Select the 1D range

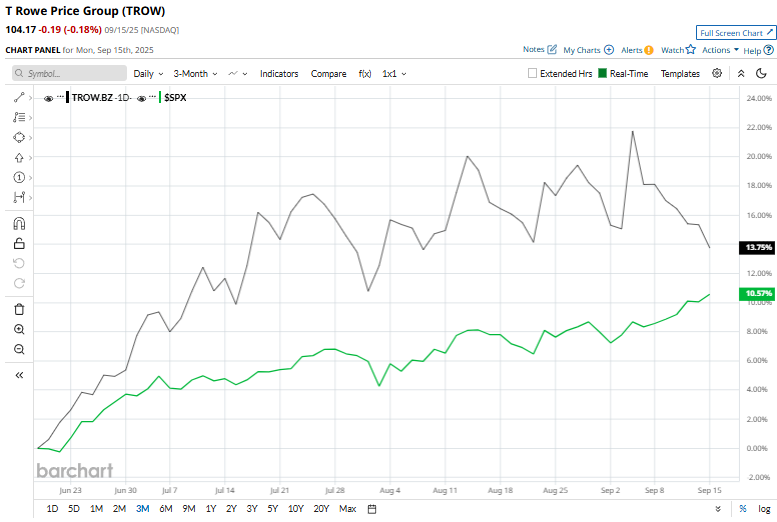(x=52, y=509)
